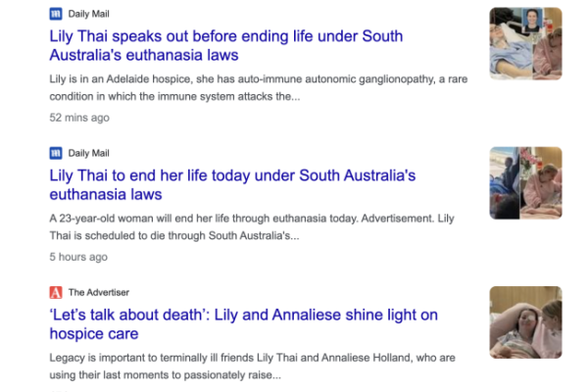Open 'Let's talk about death' Advertiser headline
588x392 pixels.
244,323
